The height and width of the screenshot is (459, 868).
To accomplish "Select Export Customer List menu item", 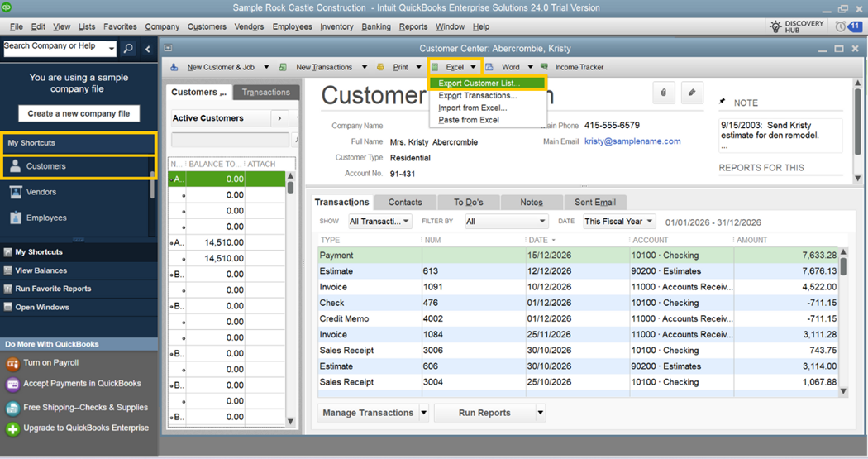I will tap(487, 83).
